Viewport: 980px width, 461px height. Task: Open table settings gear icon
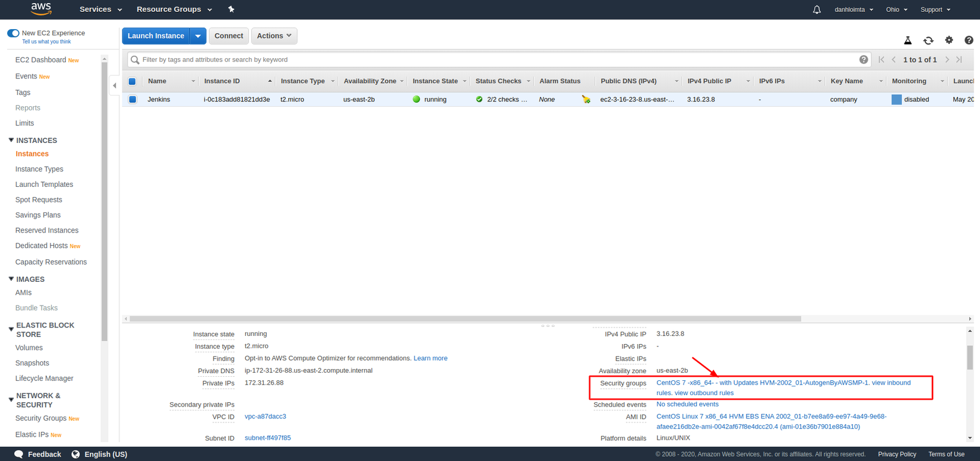949,40
